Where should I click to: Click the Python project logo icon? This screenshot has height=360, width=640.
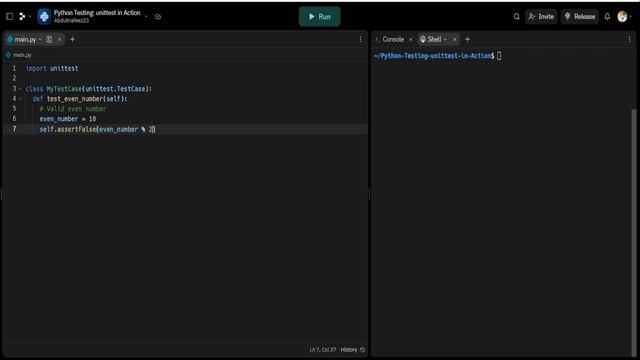(44, 16)
